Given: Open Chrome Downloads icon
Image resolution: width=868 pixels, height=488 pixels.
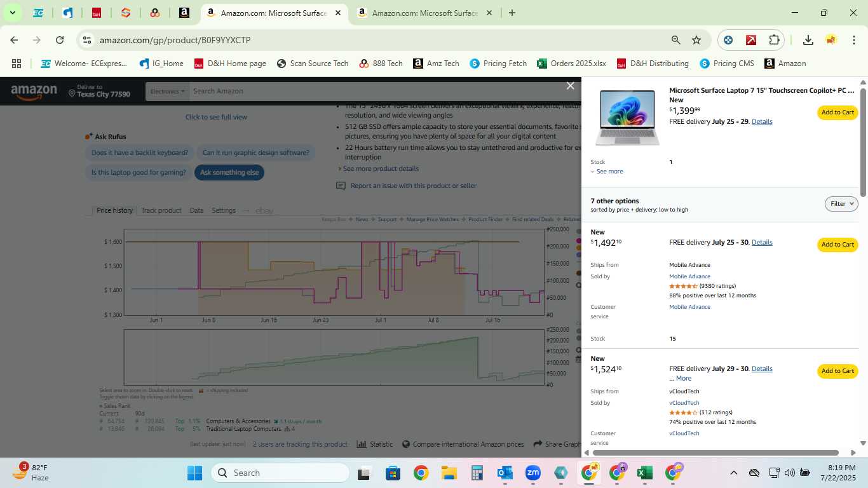Looking at the screenshot, I should tap(808, 40).
